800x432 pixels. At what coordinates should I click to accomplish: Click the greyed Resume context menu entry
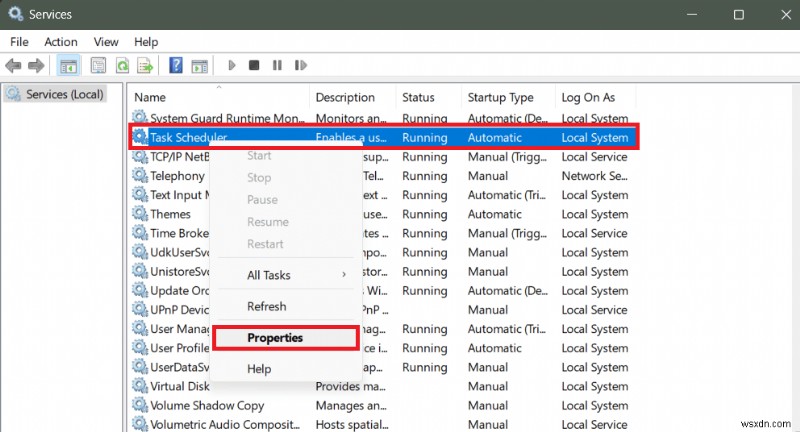(x=285, y=222)
